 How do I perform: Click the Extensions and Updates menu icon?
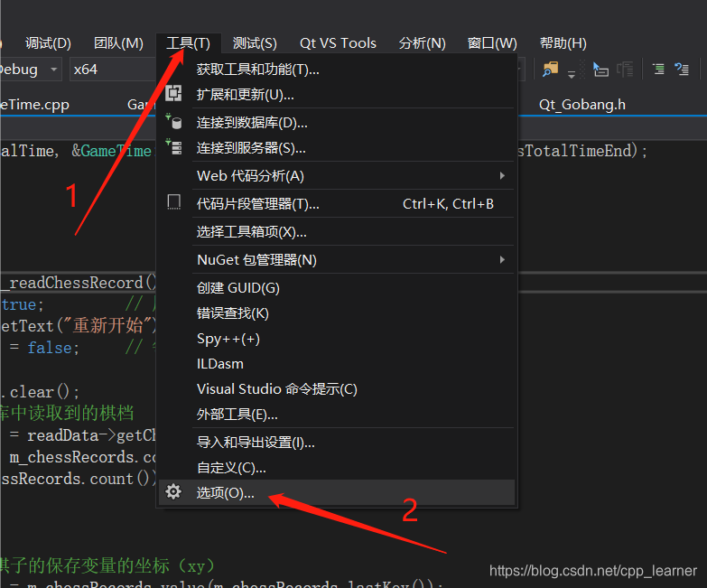point(173,93)
